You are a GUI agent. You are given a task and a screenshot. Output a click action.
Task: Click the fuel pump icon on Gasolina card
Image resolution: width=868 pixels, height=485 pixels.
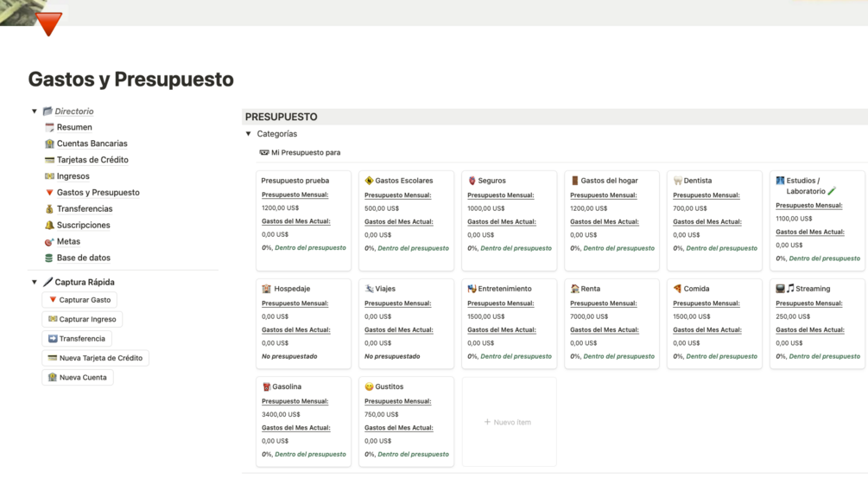pyautogui.click(x=266, y=386)
